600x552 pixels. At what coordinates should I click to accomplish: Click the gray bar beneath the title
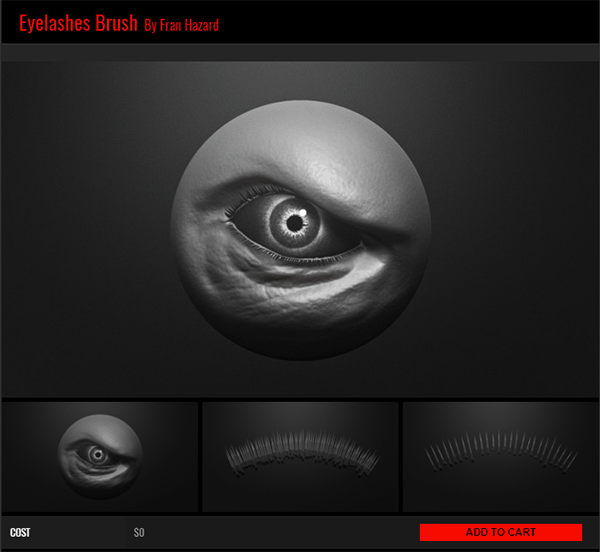(300, 52)
